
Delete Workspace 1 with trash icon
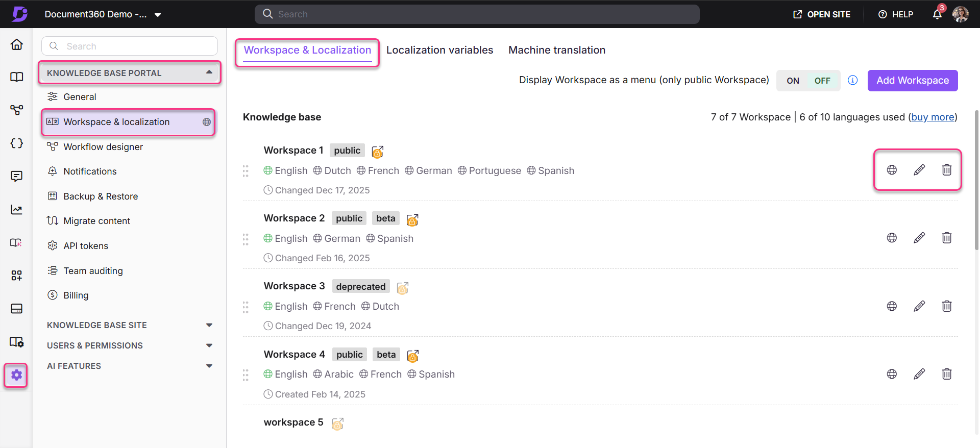[x=947, y=170]
